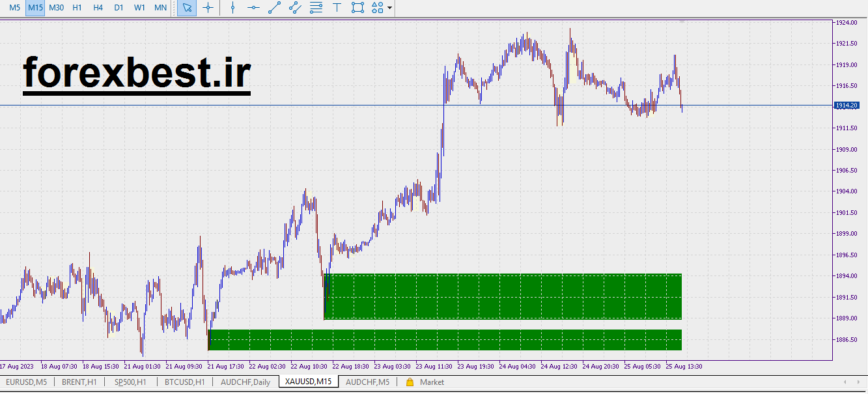Click the forexbest.ir watermark link
The height and width of the screenshot is (394, 868).
tap(136, 72)
